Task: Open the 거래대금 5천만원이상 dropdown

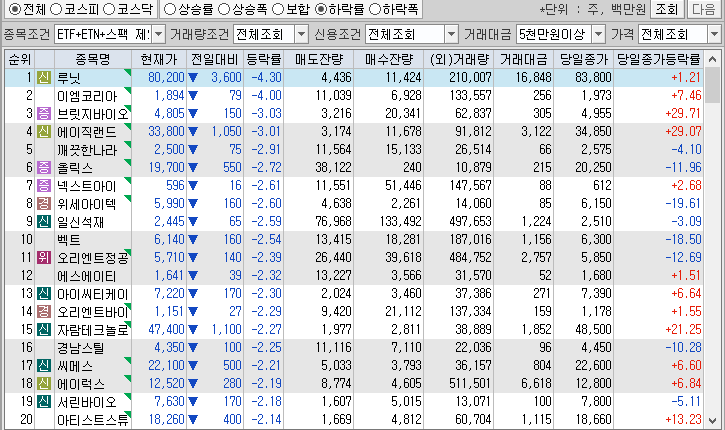Action: click(x=598, y=34)
